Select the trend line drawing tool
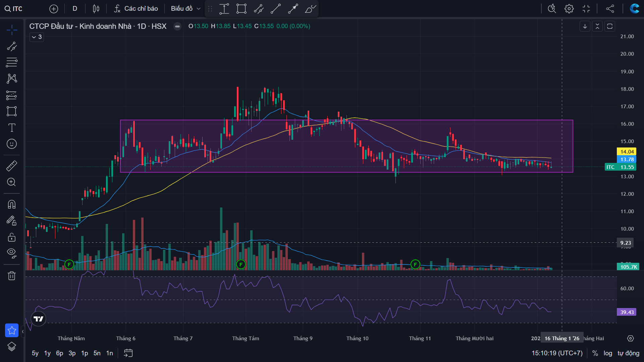The image size is (644, 362). point(12,46)
